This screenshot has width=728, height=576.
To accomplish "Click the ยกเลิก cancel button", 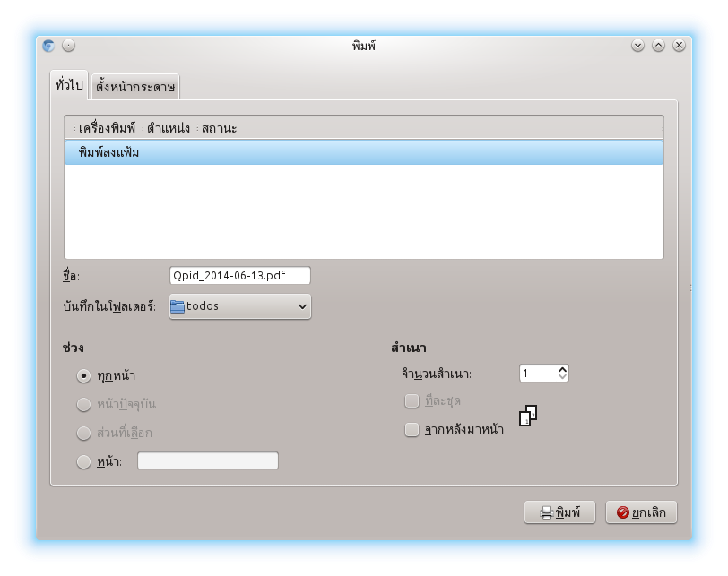I will (641, 512).
